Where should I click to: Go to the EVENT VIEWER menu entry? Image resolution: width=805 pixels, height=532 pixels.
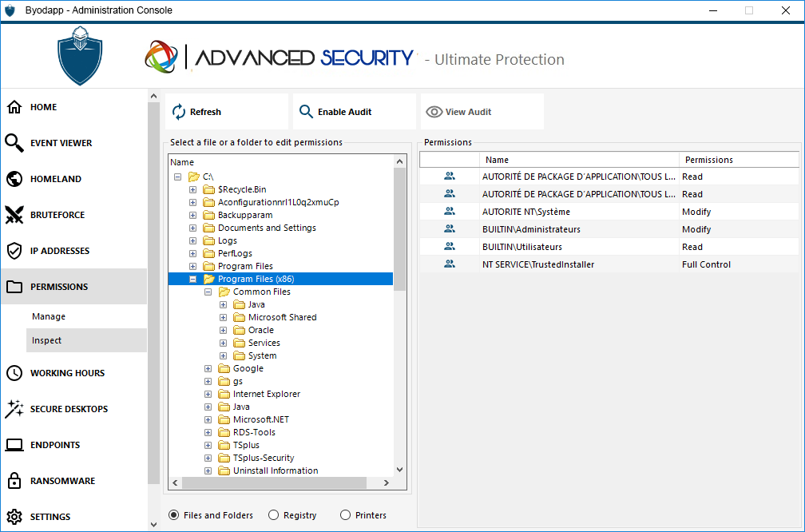pyautogui.click(x=61, y=143)
